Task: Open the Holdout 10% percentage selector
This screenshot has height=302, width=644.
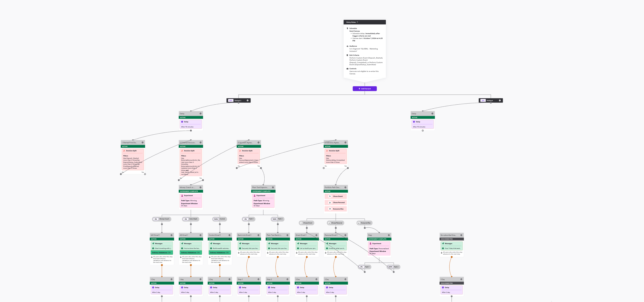Action: pyautogui.click(x=483, y=101)
